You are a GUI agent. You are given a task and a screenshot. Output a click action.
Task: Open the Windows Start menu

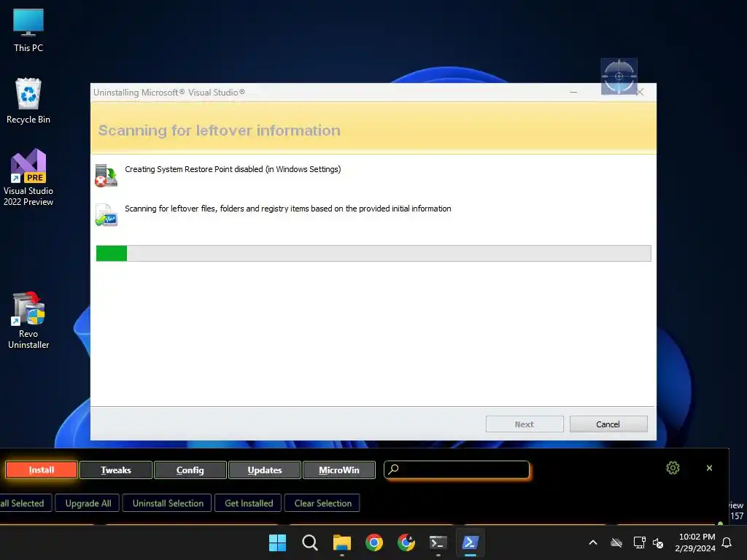[x=277, y=542]
